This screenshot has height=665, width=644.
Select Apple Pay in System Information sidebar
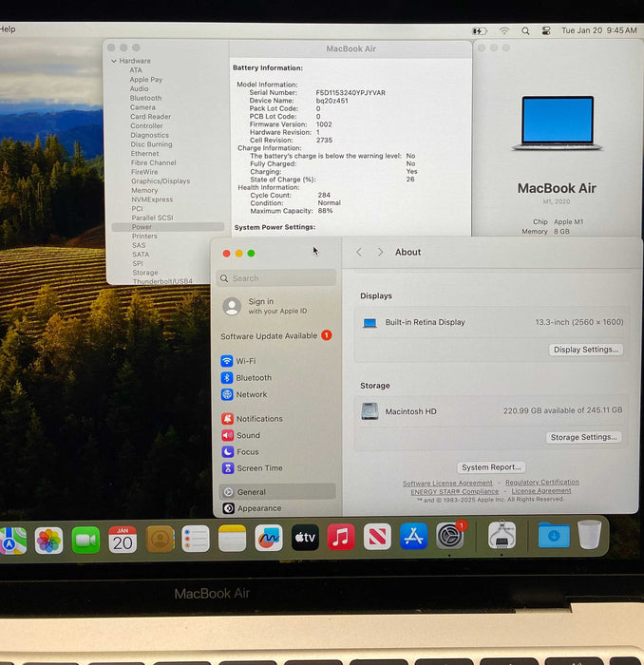(146, 79)
